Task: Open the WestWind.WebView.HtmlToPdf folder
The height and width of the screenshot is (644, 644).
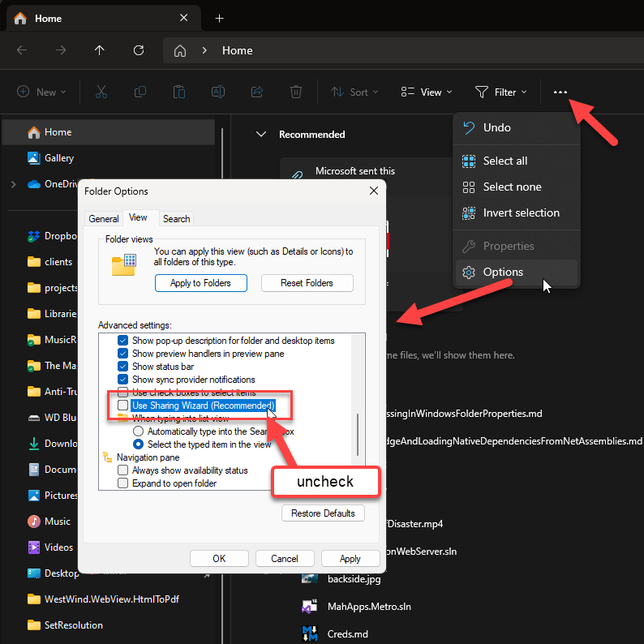Action: pos(104,599)
